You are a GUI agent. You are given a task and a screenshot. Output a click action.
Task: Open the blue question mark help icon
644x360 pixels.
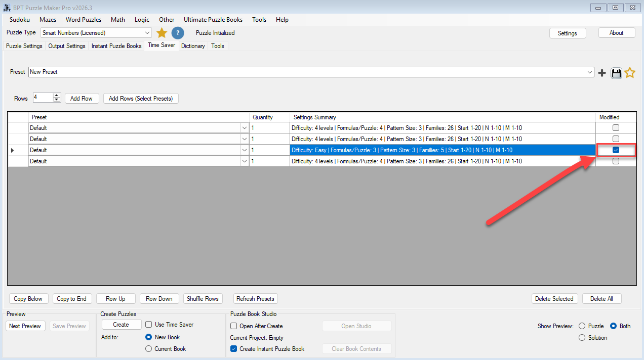(177, 33)
